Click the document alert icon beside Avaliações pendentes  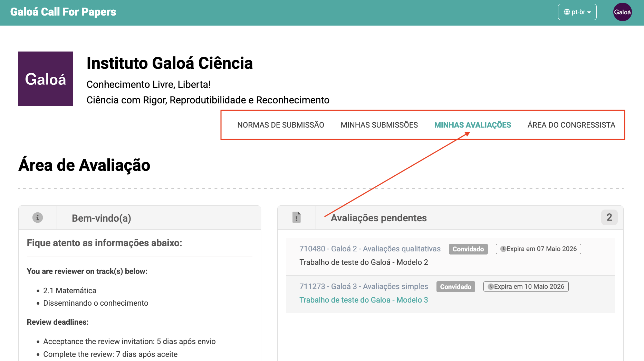click(x=297, y=217)
